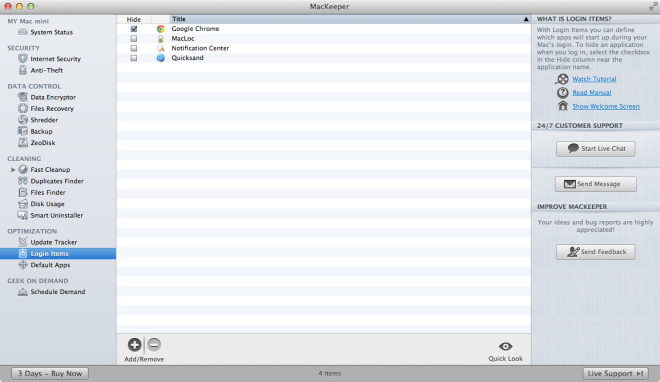The width and height of the screenshot is (660, 382).
Task: Click the Default Apps icon
Action: pos(23,265)
